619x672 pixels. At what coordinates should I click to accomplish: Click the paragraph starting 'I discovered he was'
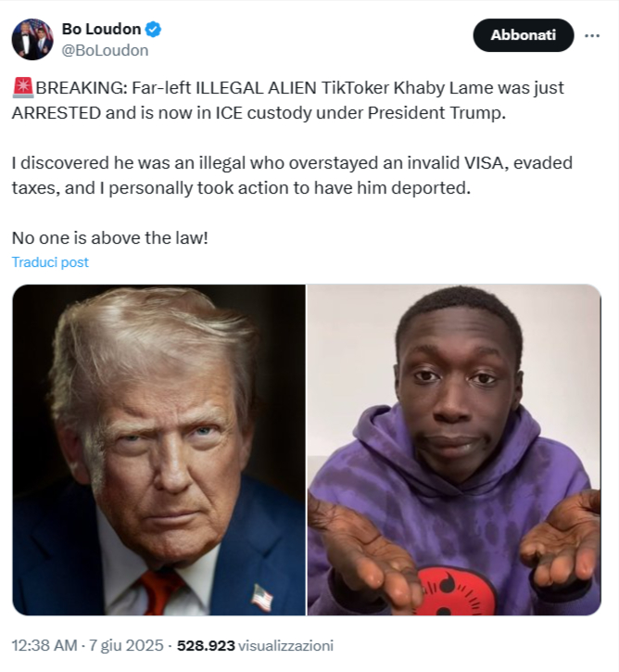[292, 175]
